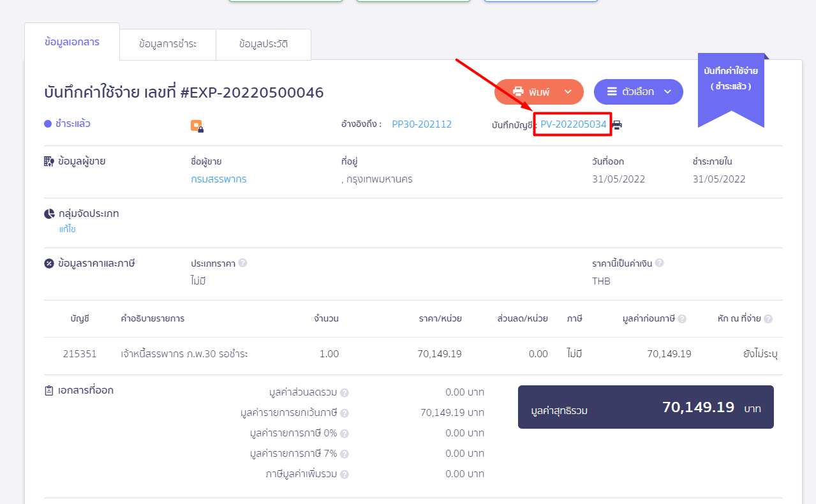Switch to the ข้อมูลประวัติ tab
816x504 pixels.
[263, 45]
